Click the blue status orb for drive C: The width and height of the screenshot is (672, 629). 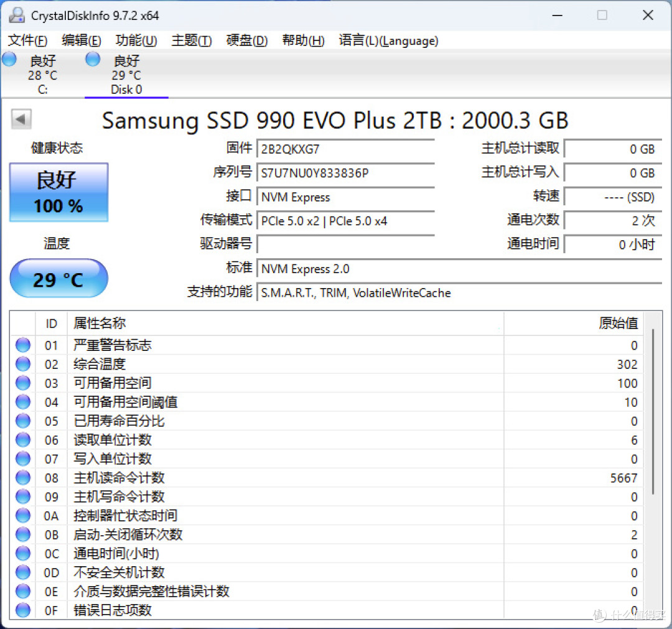(x=9, y=59)
